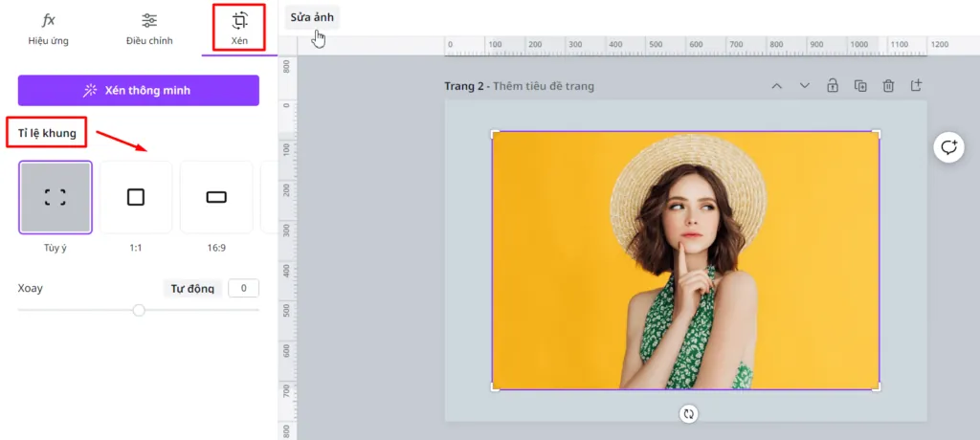The height and width of the screenshot is (440, 980).
Task: Click the Xén thông minh smart crop button
Action: pyautogui.click(x=138, y=91)
